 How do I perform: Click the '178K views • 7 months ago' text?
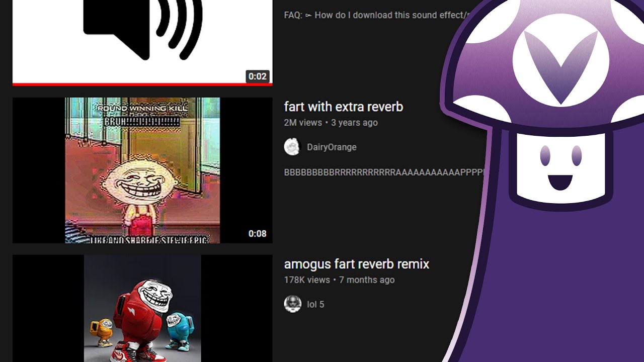[339, 280]
